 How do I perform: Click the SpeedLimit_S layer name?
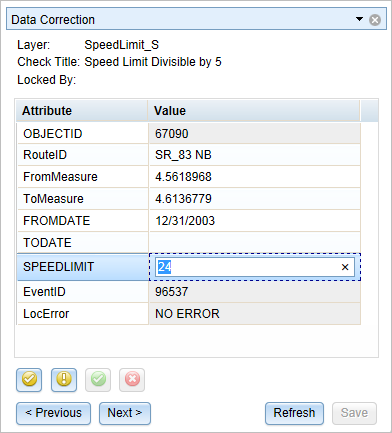click(x=122, y=45)
